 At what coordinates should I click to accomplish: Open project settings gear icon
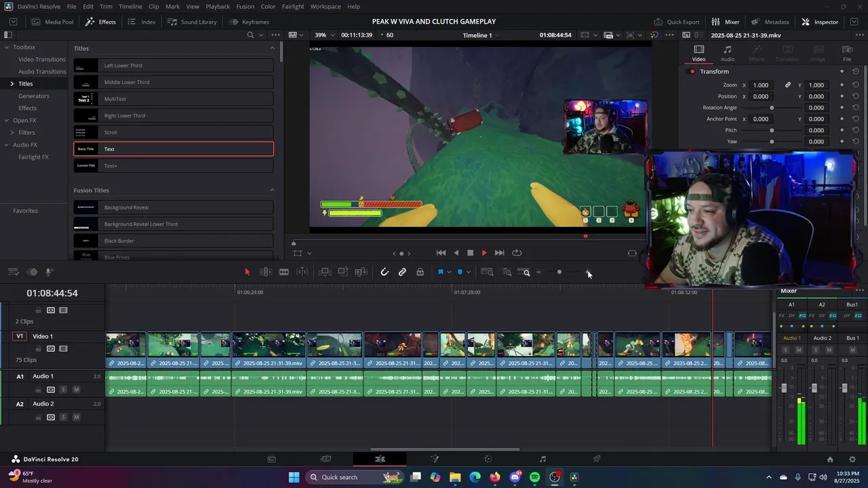852,459
